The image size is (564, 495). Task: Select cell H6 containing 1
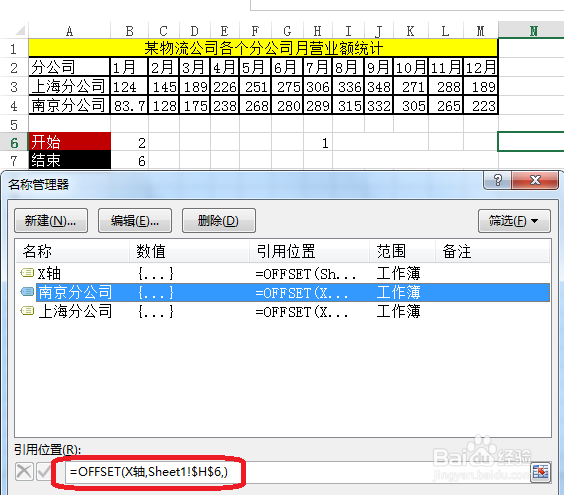pyautogui.click(x=318, y=143)
